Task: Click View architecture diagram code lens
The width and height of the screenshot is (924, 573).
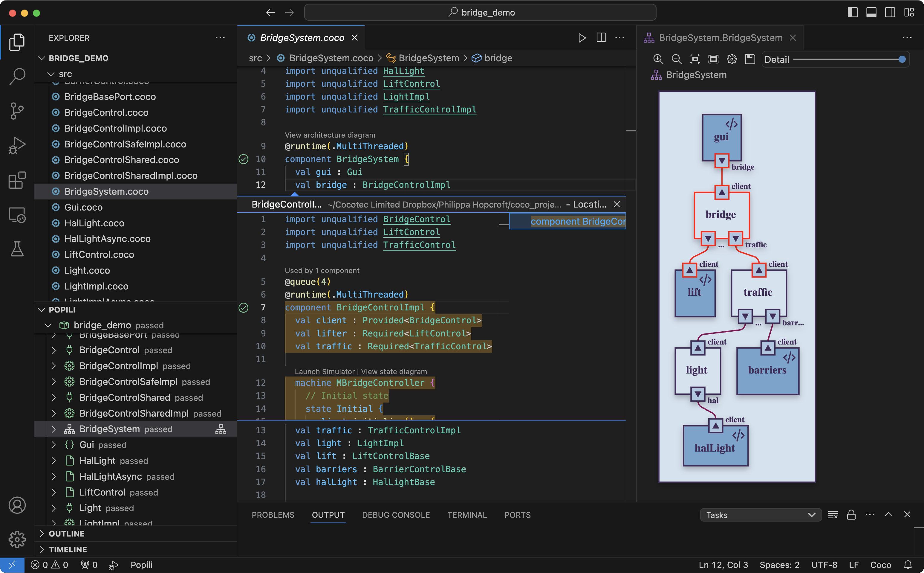Action: pos(330,135)
